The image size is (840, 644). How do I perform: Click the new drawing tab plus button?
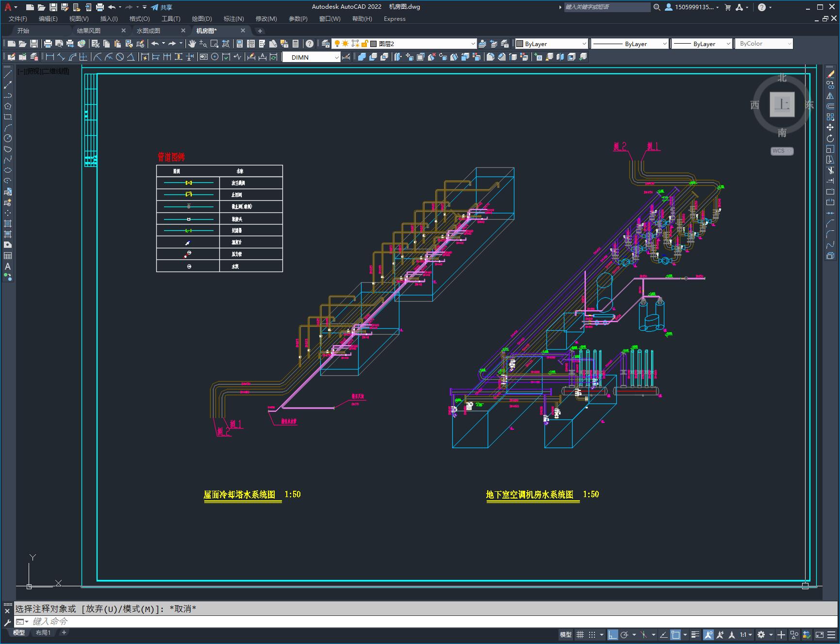coord(260,31)
